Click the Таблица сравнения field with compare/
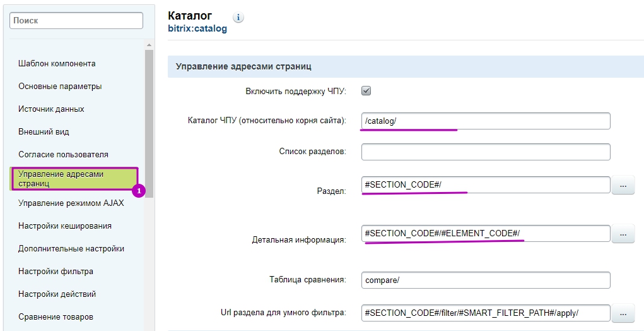 coord(486,280)
